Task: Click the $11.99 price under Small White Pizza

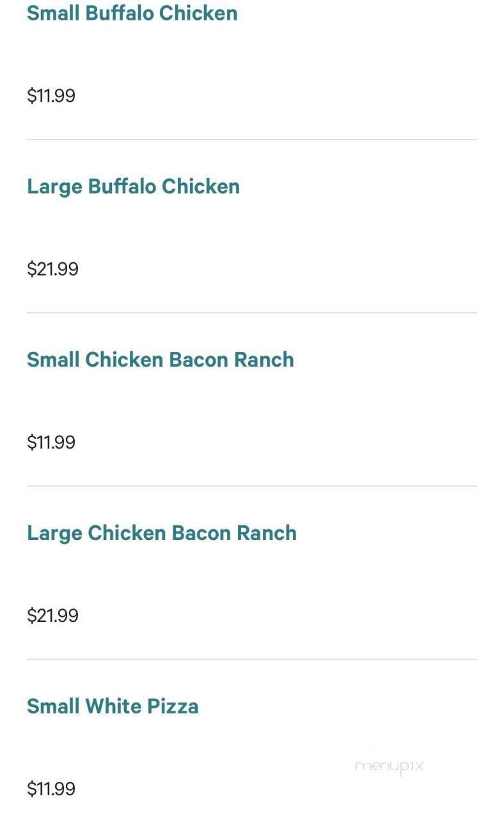Action: point(51,789)
